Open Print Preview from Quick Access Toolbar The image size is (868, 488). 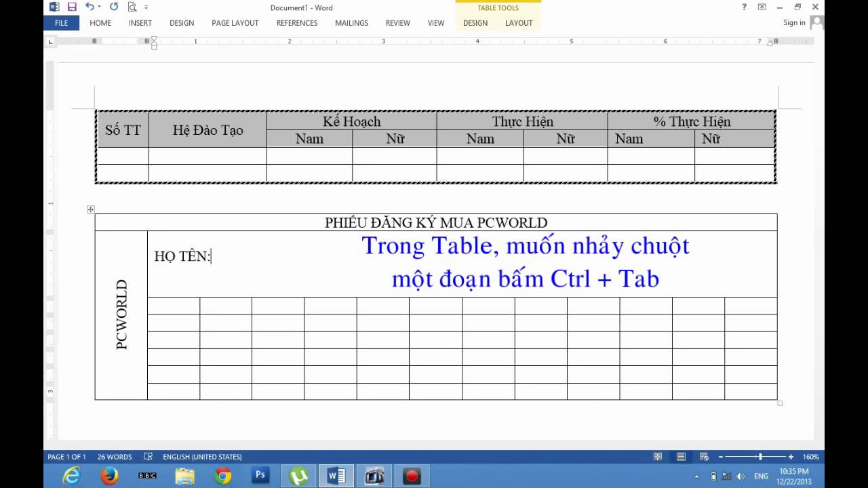(x=133, y=7)
